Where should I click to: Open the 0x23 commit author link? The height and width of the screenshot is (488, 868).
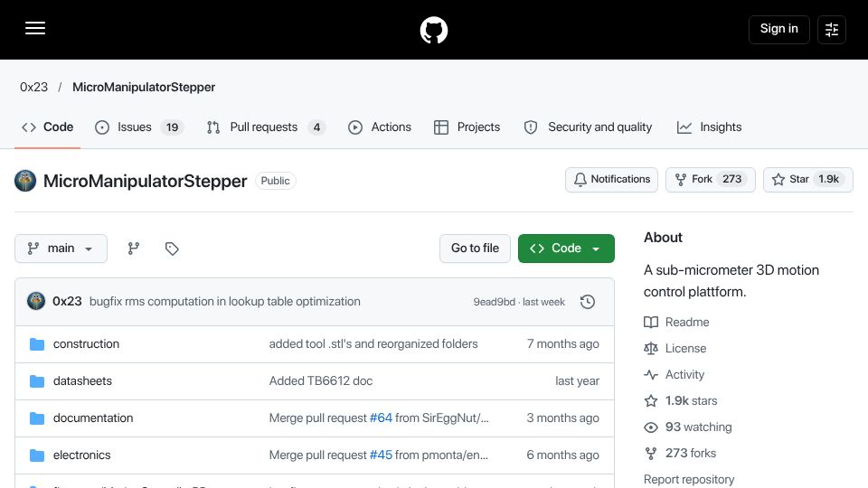point(67,302)
